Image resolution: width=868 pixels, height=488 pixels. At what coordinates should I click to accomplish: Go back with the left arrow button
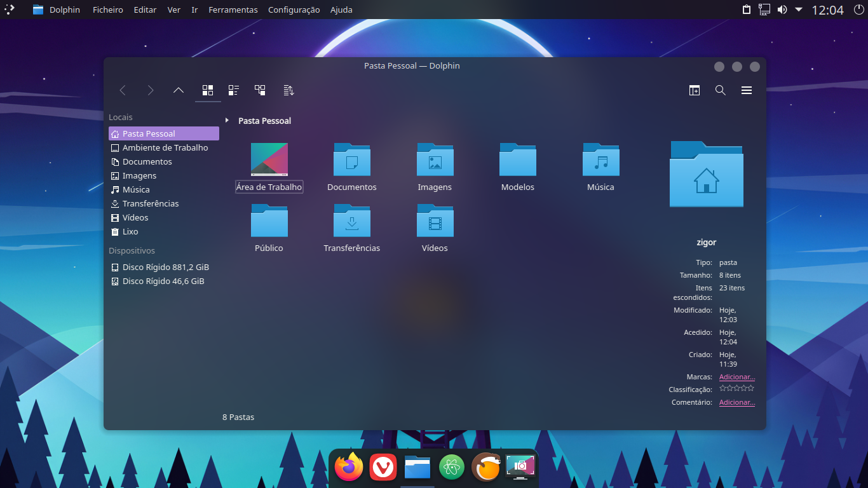click(123, 90)
